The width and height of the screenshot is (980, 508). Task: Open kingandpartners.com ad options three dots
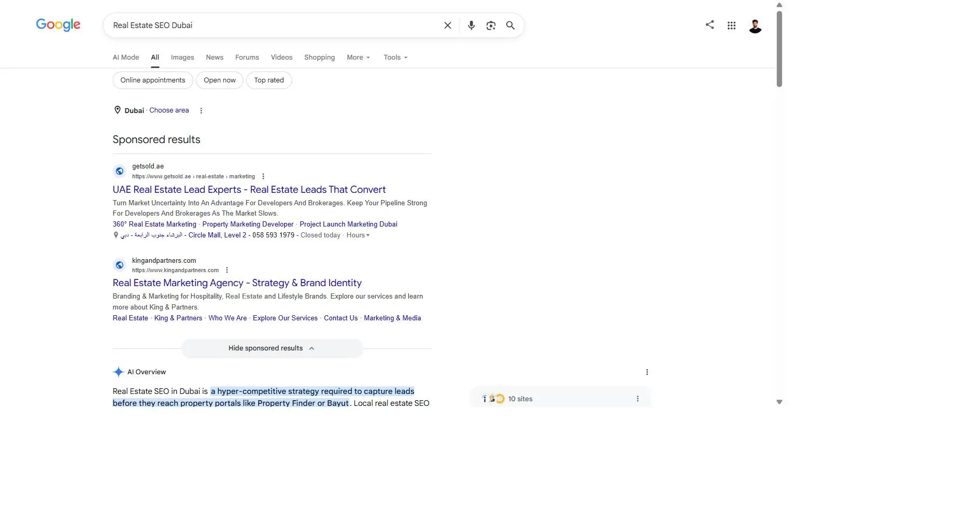tap(227, 270)
